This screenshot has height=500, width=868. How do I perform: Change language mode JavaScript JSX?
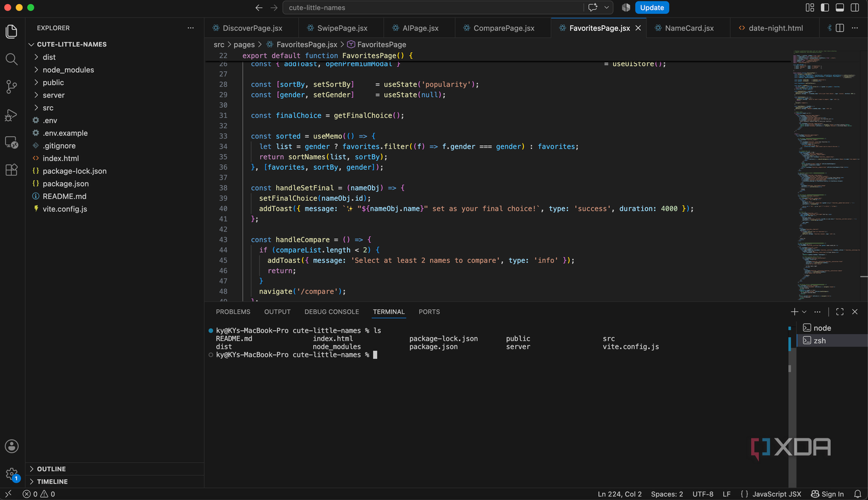(x=777, y=494)
